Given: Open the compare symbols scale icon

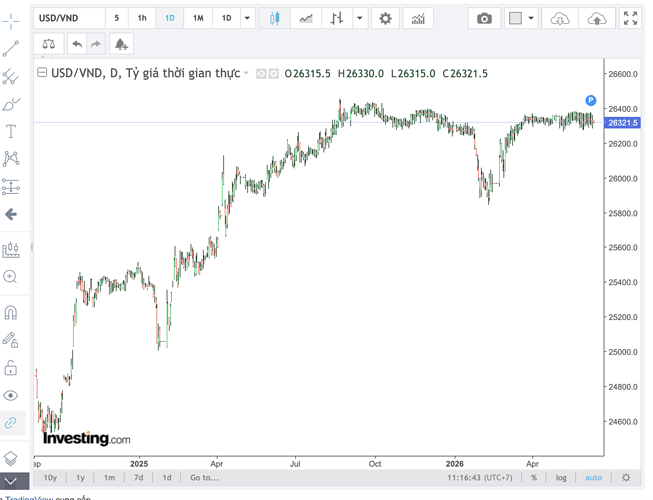Looking at the screenshot, I should click(x=49, y=44).
